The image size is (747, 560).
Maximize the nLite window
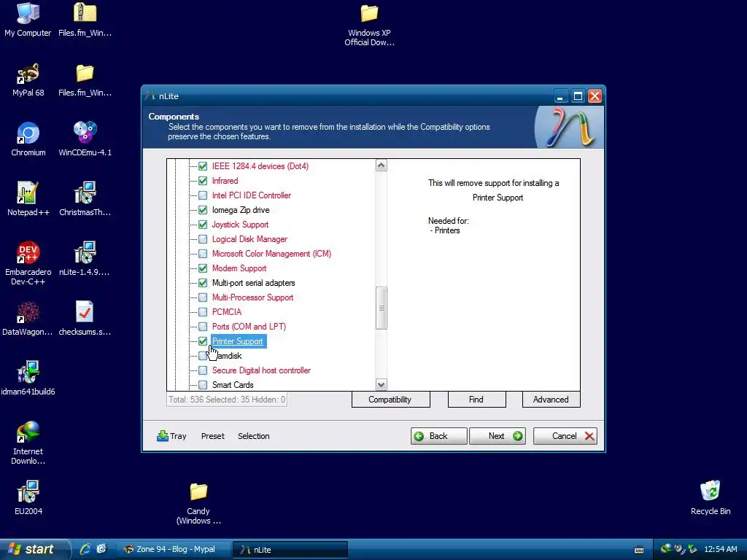[578, 96]
